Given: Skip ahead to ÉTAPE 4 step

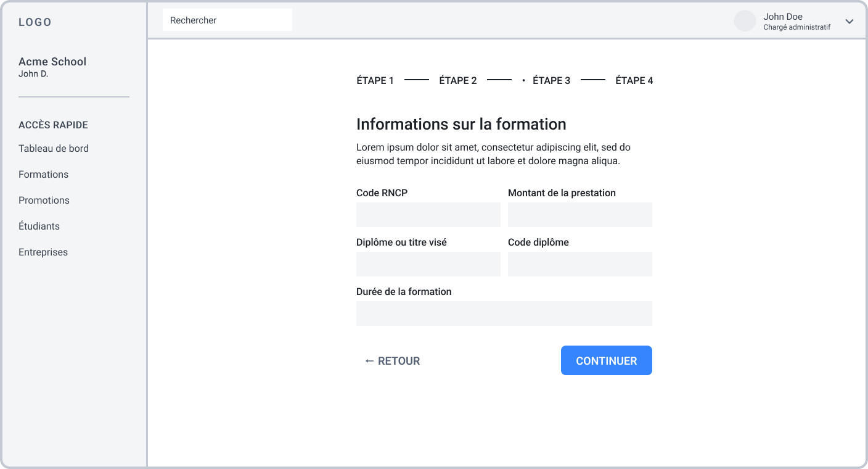Looking at the screenshot, I should point(634,80).
